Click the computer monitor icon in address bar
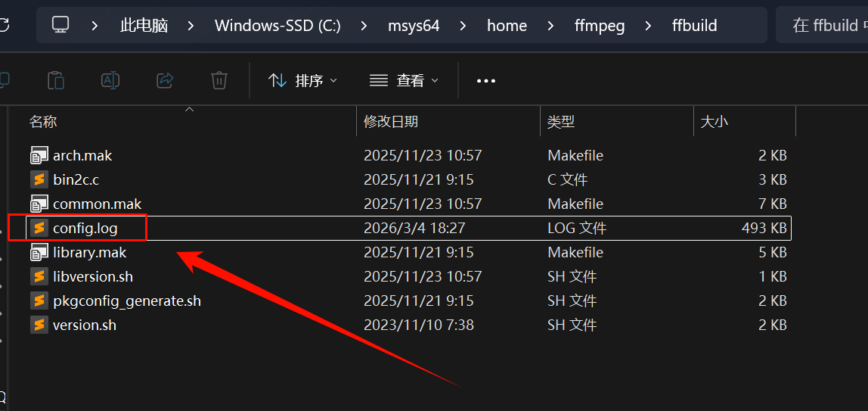 coord(60,24)
